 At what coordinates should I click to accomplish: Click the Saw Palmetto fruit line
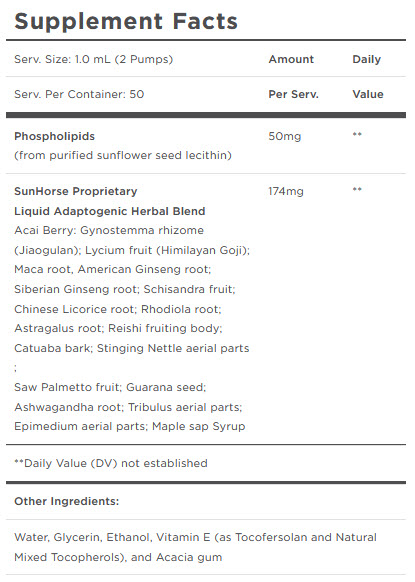pos(110,388)
